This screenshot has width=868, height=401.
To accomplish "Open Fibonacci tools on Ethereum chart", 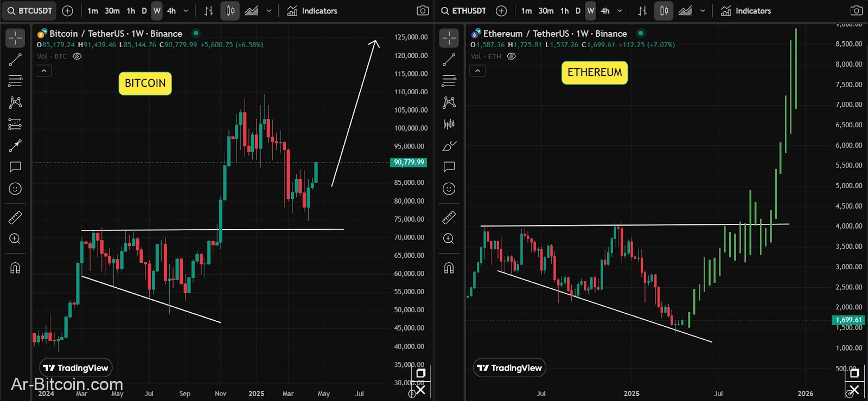I will (449, 81).
